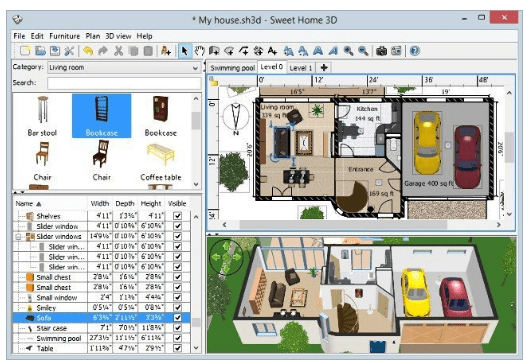Click the Open home folder icon
Screen dimensions: 526x364
(40, 51)
